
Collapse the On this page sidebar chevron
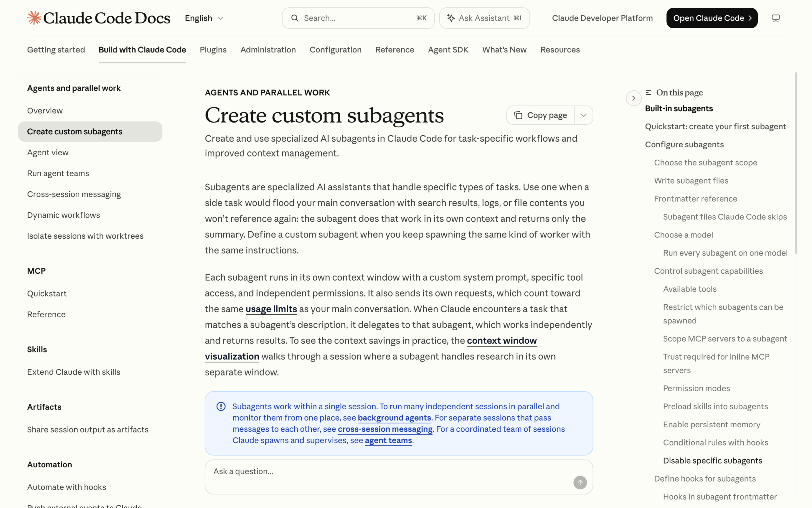[x=633, y=98]
